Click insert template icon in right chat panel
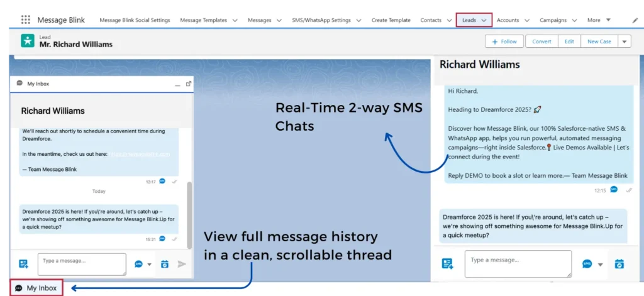The height and width of the screenshot is (296, 644). tap(447, 264)
